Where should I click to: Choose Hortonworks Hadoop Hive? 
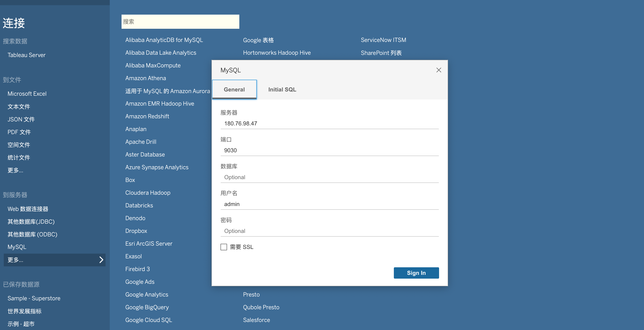coord(277,53)
